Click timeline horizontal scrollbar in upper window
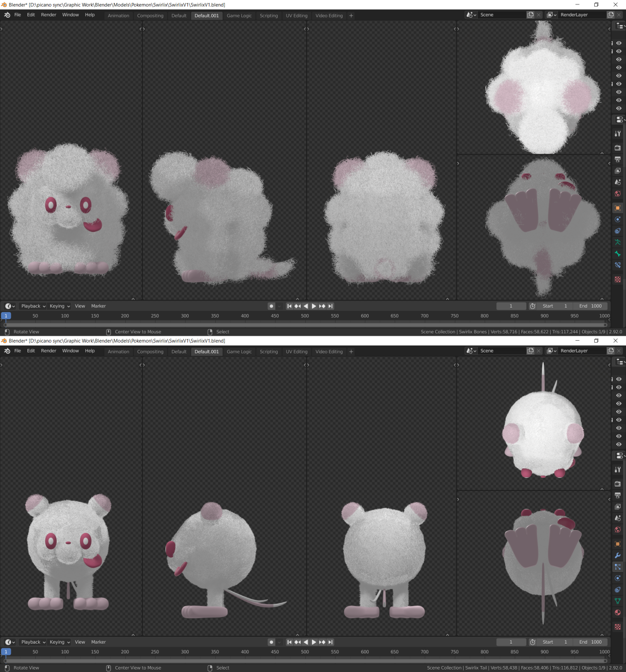This screenshot has width=626, height=672. click(305, 324)
